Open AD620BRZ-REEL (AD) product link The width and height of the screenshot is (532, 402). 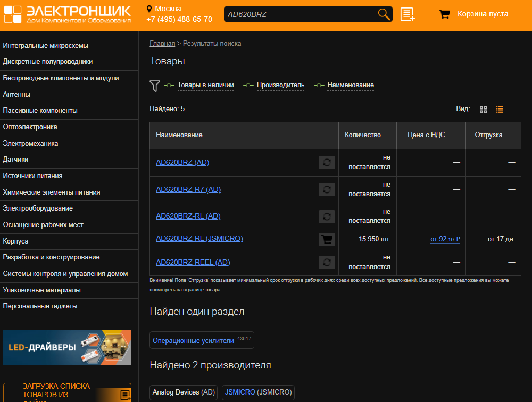click(193, 262)
